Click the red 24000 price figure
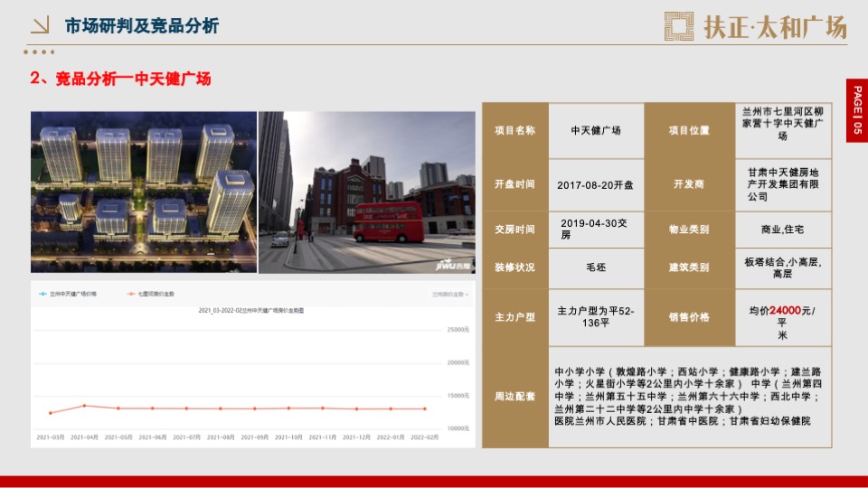 (x=785, y=310)
